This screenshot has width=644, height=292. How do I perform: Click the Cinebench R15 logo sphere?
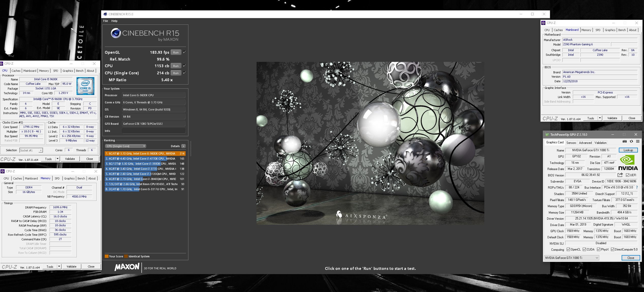(x=116, y=33)
